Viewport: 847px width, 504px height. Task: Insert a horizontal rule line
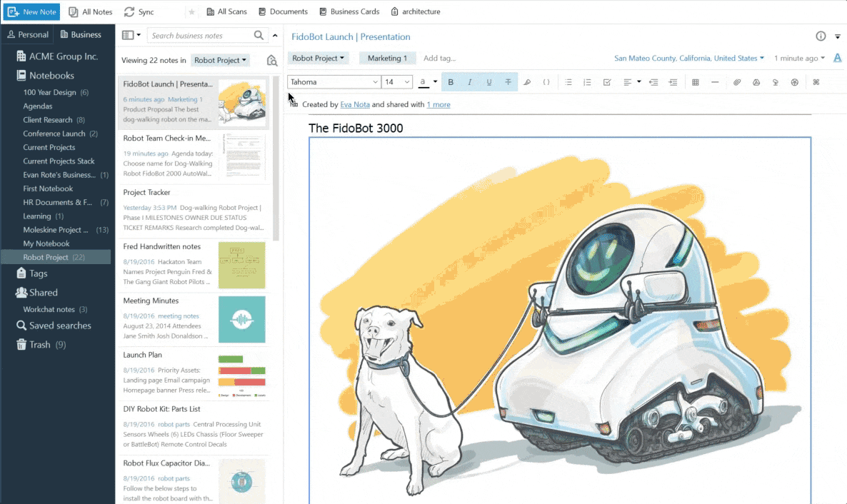pyautogui.click(x=715, y=82)
